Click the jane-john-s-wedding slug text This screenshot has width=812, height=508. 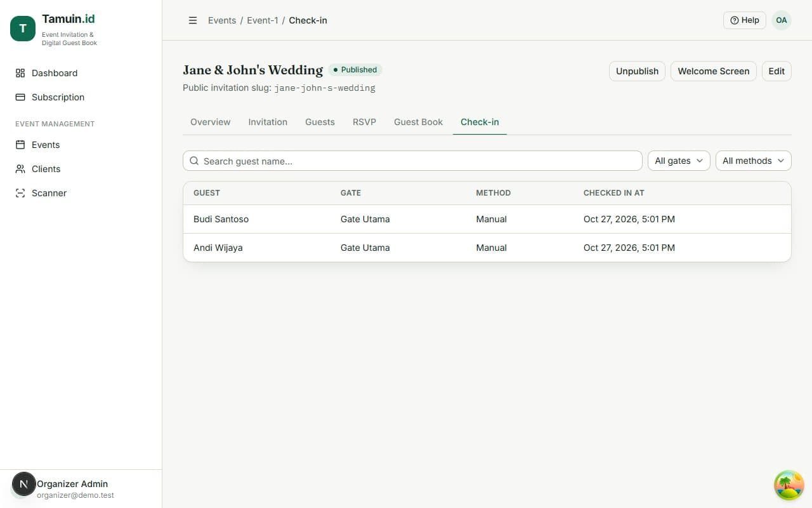(x=325, y=88)
